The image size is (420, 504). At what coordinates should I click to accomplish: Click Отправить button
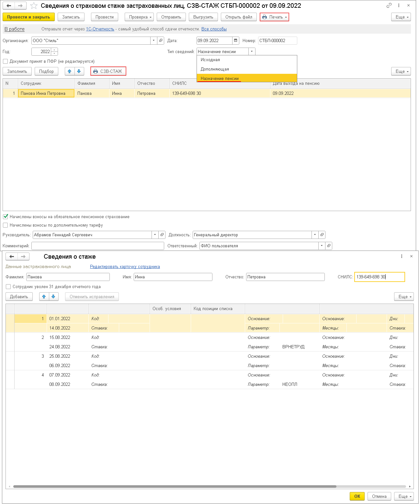coord(171,17)
